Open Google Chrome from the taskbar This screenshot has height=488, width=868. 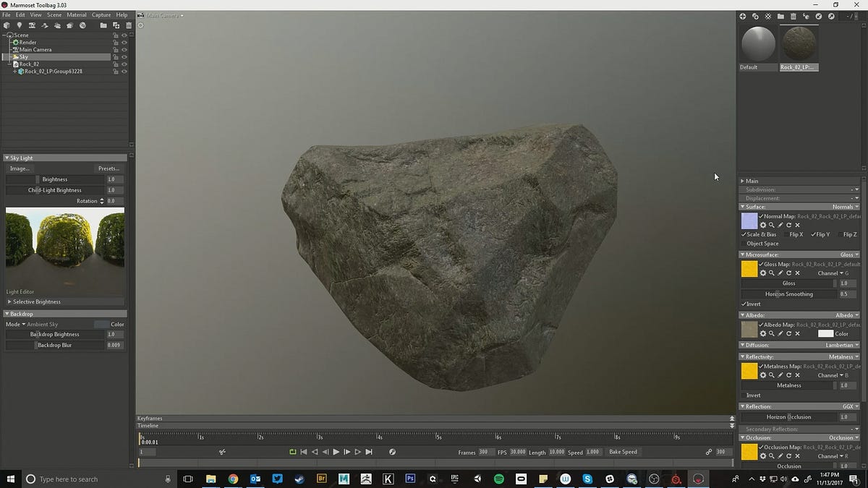pyautogui.click(x=233, y=479)
